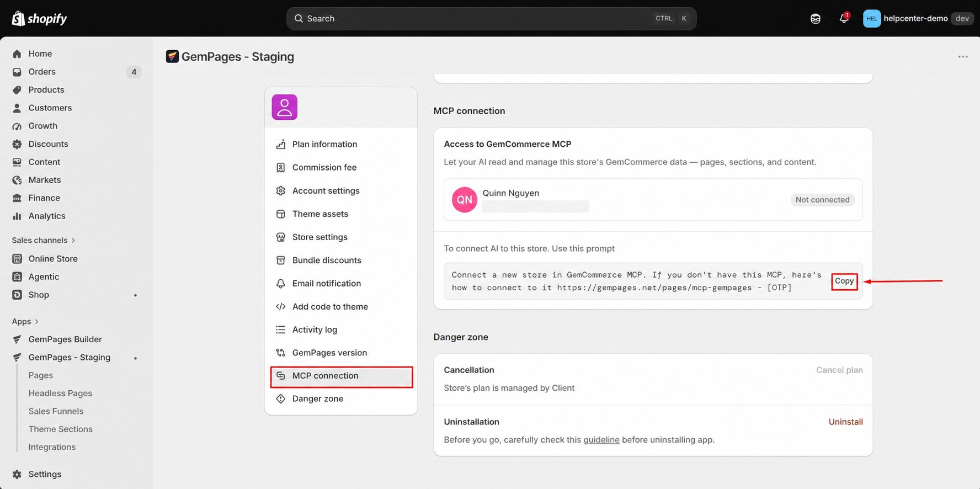The width and height of the screenshot is (980, 489).
Task: Click the search field
Action: click(x=491, y=18)
